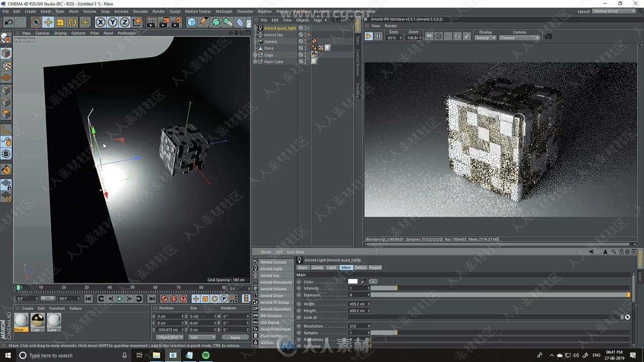Open MoGraph menu
The width and height of the screenshot is (644, 362).
[x=224, y=11]
